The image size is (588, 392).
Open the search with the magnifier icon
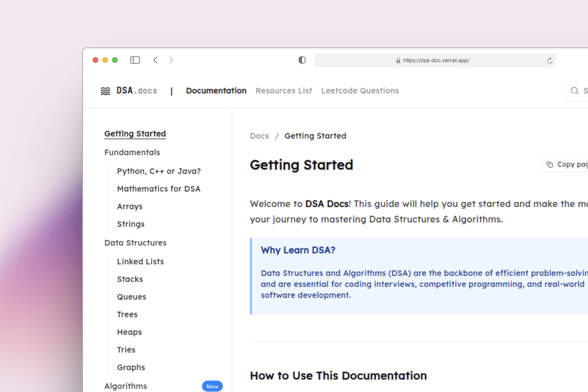pos(574,90)
